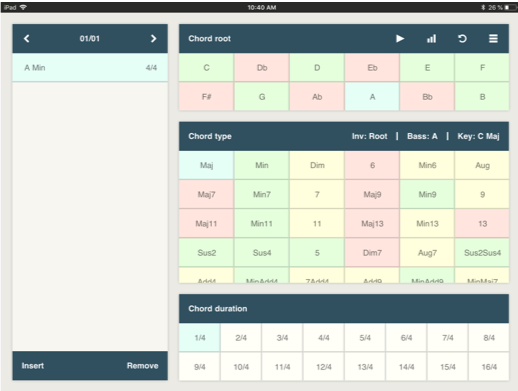Select chord root B

pos(482,97)
